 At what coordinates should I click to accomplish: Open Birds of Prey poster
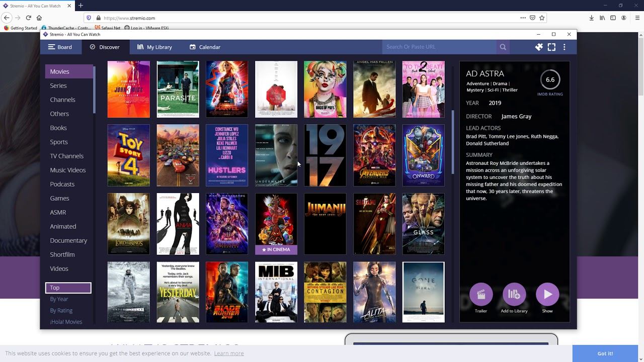pyautogui.click(x=325, y=89)
